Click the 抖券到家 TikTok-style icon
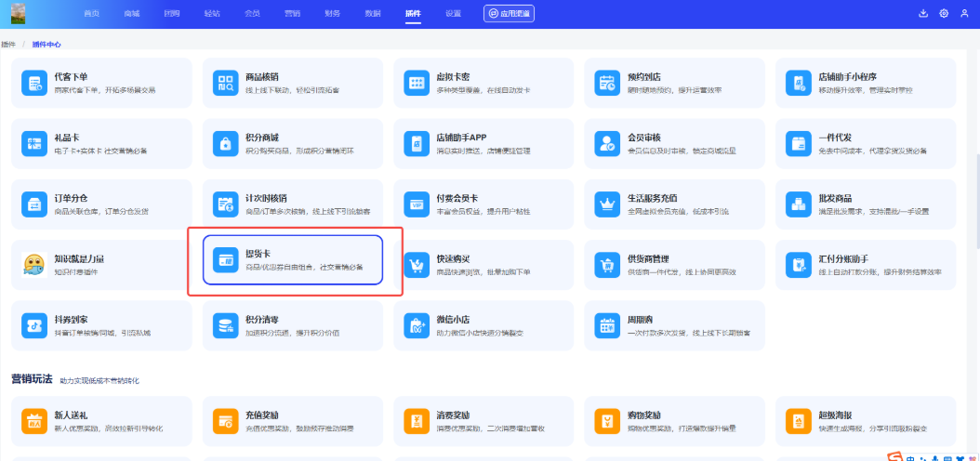980x461 pixels. pyautogui.click(x=34, y=325)
